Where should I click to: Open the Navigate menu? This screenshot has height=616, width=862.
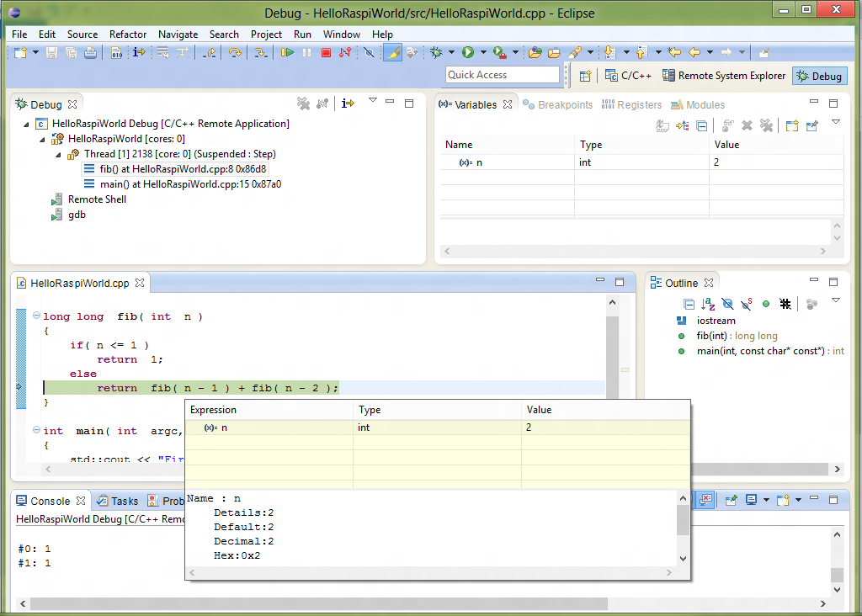tap(178, 34)
